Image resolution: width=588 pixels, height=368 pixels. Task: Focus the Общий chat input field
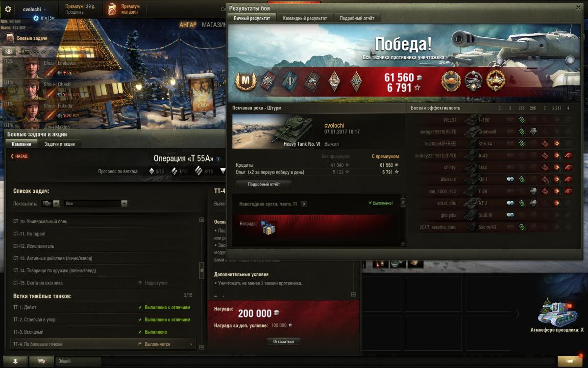coord(78,361)
